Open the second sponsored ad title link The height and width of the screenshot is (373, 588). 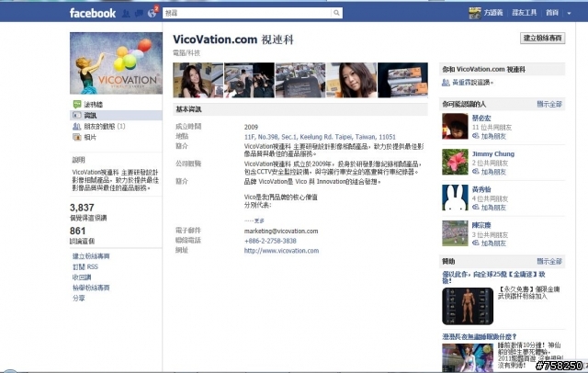tap(480, 336)
